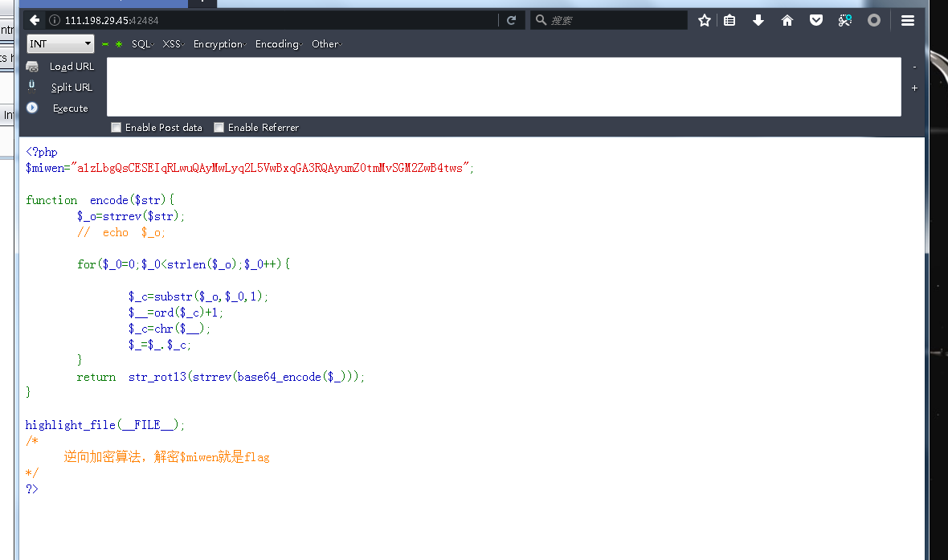The width and height of the screenshot is (948, 560).
Task: Click the $_c=substr($_o,$_0,1) line
Action: pos(198,296)
